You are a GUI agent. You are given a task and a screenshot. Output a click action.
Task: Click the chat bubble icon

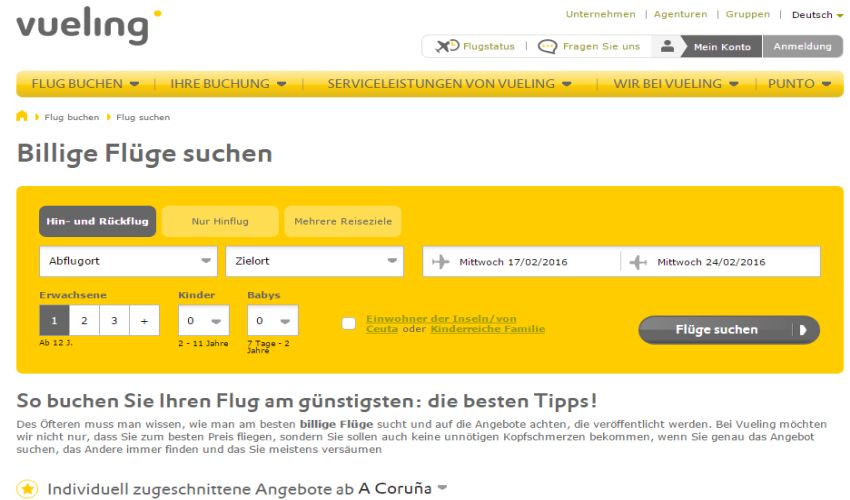pos(547,47)
